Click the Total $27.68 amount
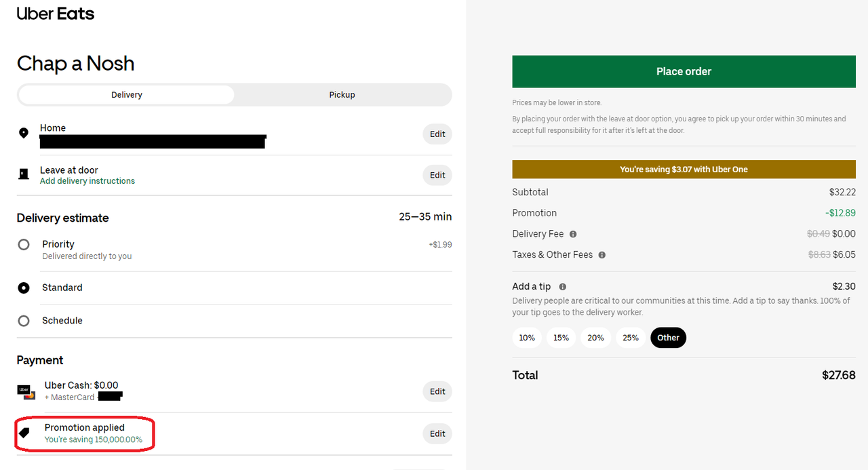868x470 pixels. (x=839, y=375)
